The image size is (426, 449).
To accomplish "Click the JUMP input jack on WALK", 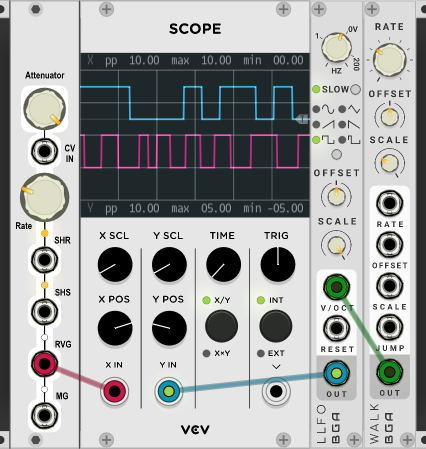I will click(389, 327).
